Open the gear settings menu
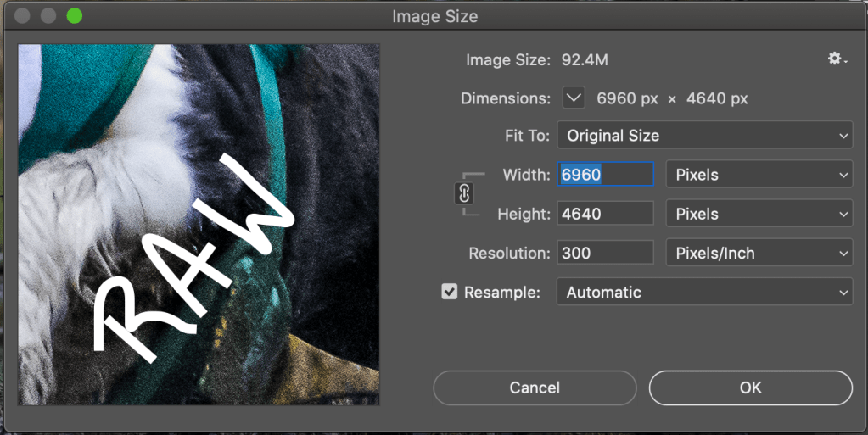 coord(837,59)
